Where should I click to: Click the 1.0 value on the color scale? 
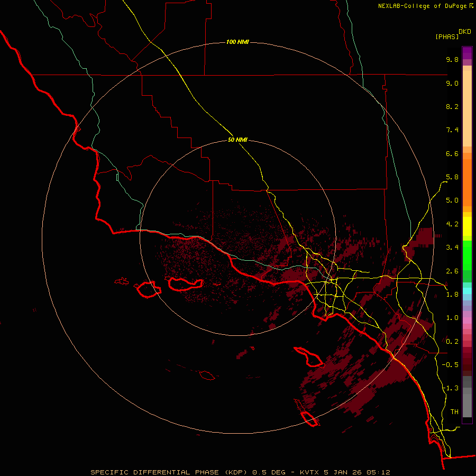pos(452,318)
